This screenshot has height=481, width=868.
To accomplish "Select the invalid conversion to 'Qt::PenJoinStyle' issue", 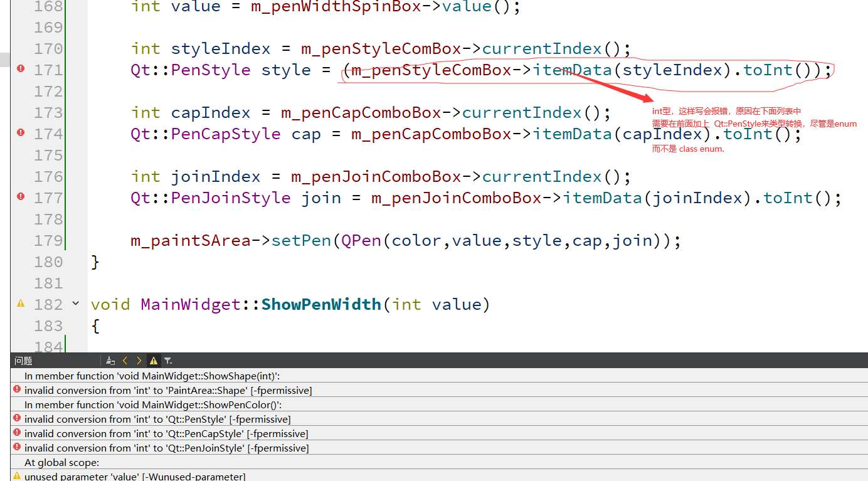I will pyautogui.click(x=439, y=448).
